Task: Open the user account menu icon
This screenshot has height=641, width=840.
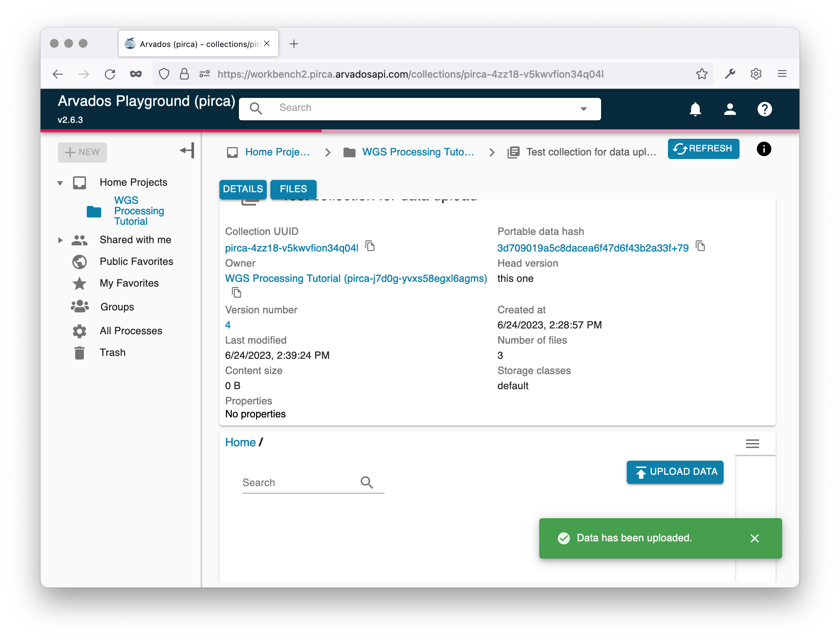Action: tap(730, 109)
